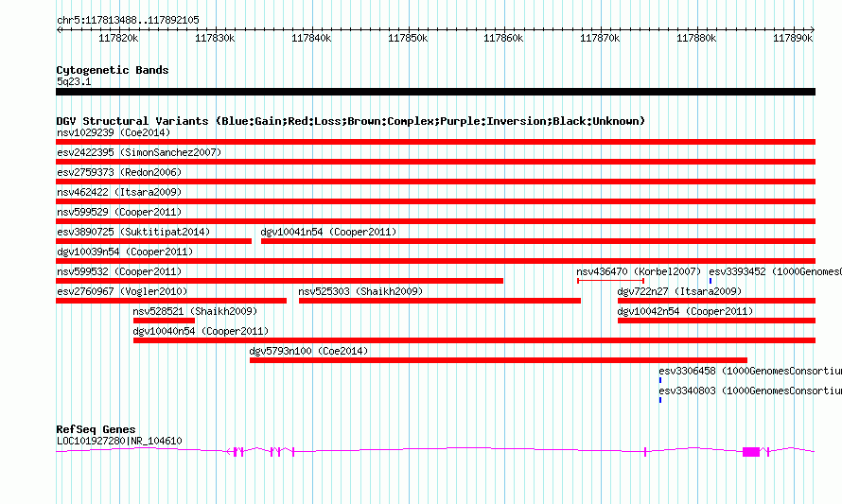Click the nsv436470 (Korbel2007) label

(x=639, y=271)
